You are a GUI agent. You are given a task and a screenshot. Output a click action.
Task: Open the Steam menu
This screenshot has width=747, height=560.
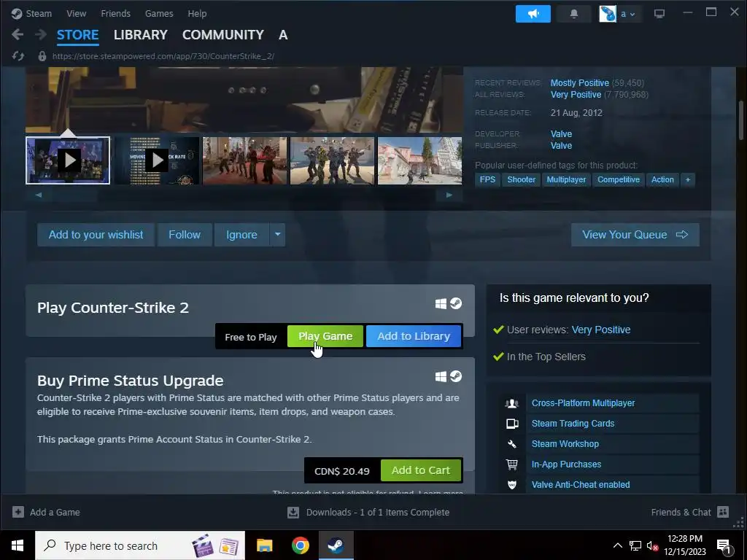pyautogui.click(x=39, y=13)
